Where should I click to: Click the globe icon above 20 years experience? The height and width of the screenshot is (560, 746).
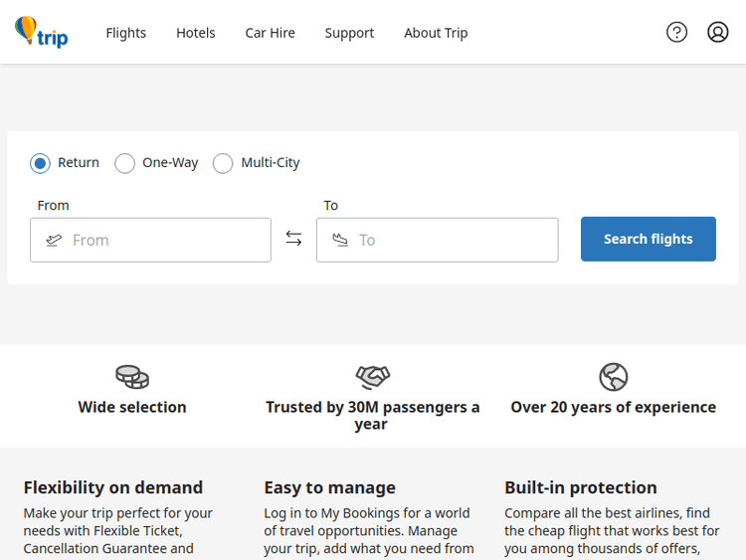(x=614, y=377)
